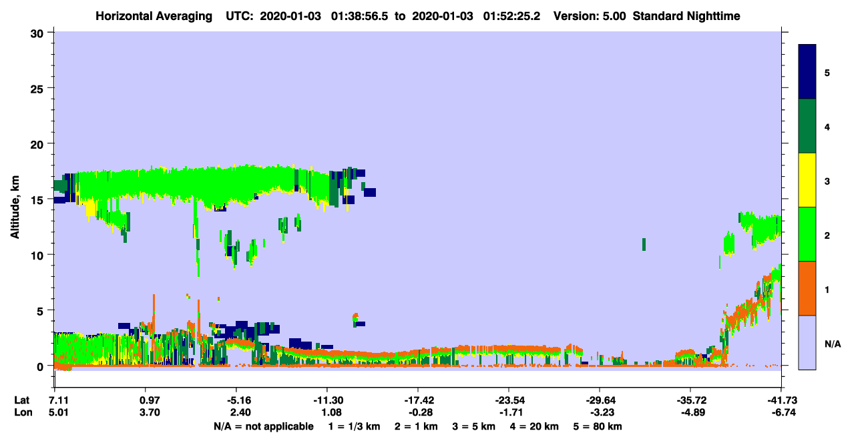Click the orange color bar segment labeled 1
Image resolution: width=868 pixels, height=445 pixels.
pyautogui.click(x=807, y=288)
